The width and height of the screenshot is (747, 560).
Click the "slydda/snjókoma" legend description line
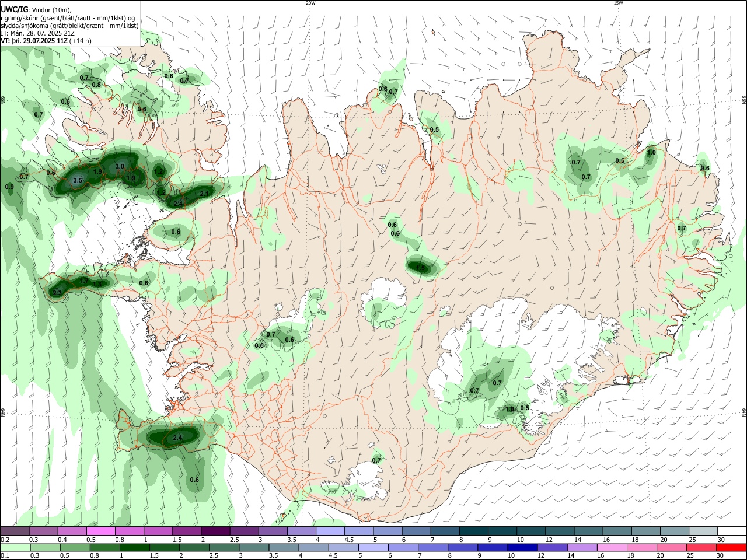(x=69, y=26)
